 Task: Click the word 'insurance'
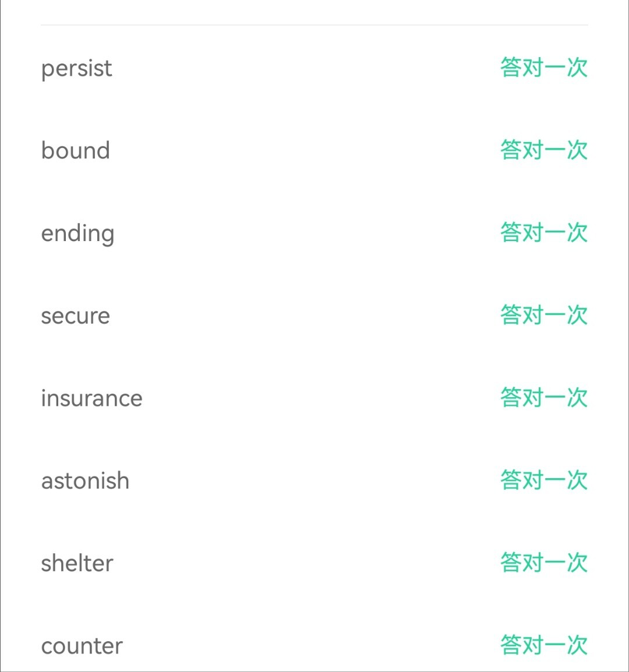pyautogui.click(x=91, y=399)
